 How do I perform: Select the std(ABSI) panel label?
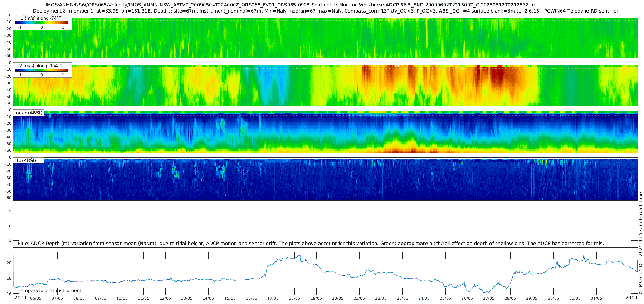25,160
